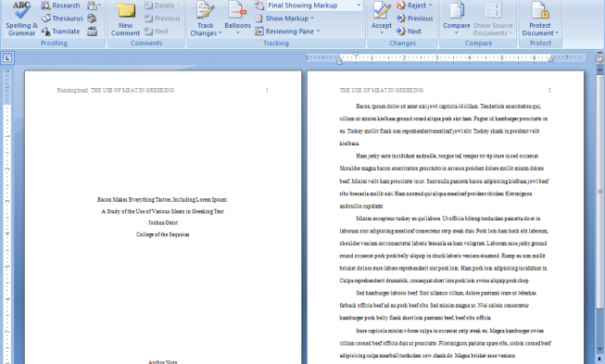Image resolution: width=605 pixels, height=364 pixels.
Task: Toggle the Reviewing Pane
Action: pyautogui.click(x=287, y=31)
